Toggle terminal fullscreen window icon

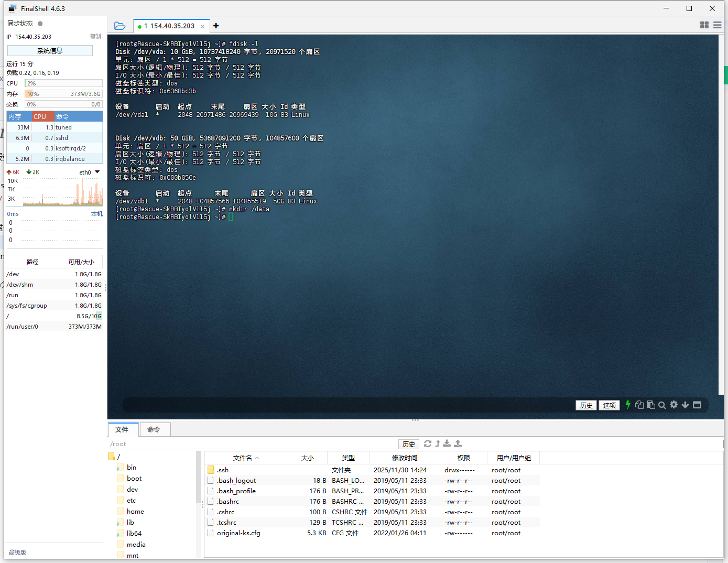697,405
